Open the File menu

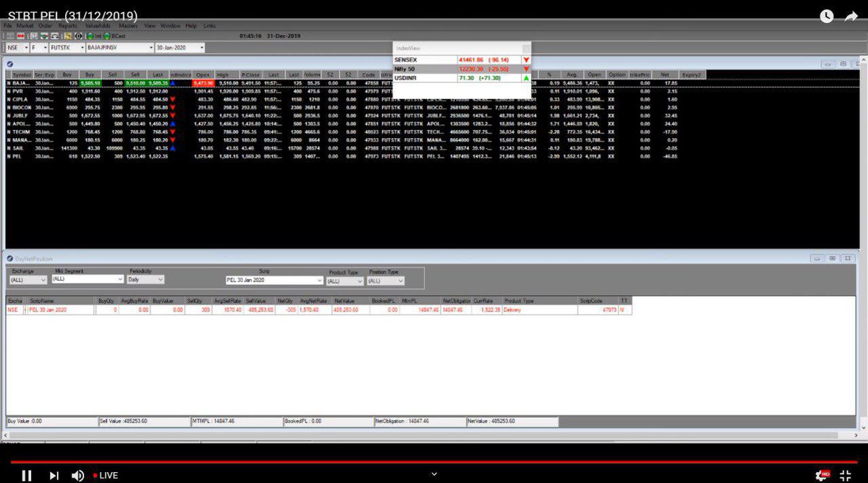click(8, 25)
